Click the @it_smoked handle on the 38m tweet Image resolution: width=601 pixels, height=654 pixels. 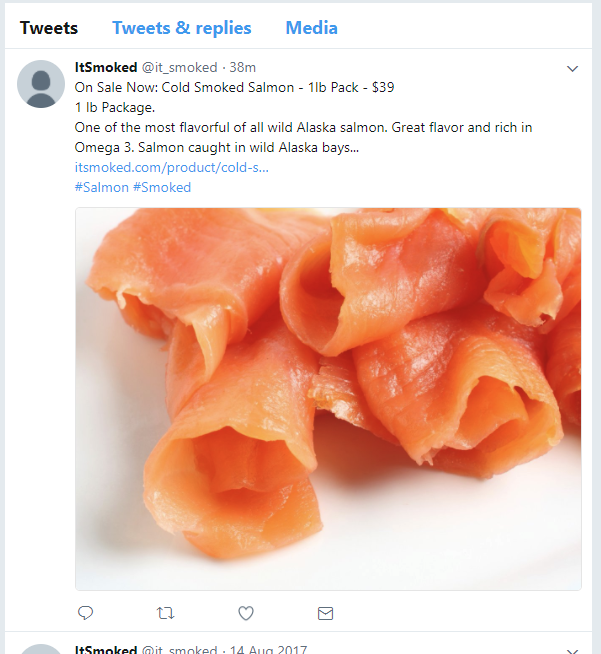[178, 68]
